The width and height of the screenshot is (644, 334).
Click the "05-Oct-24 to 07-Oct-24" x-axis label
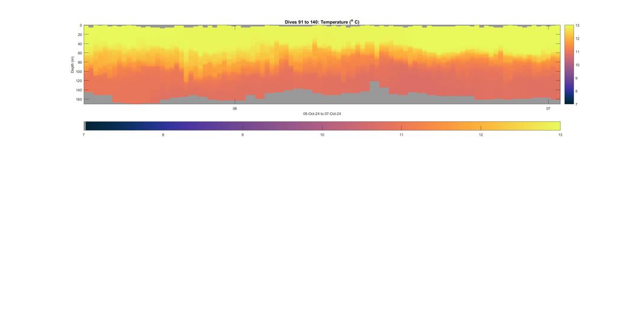322,114
